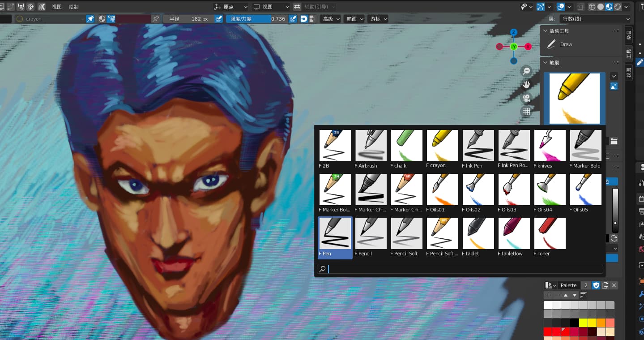Pick the F Ink Pen brush
Image resolution: width=644 pixels, height=340 pixels.
[478, 146]
